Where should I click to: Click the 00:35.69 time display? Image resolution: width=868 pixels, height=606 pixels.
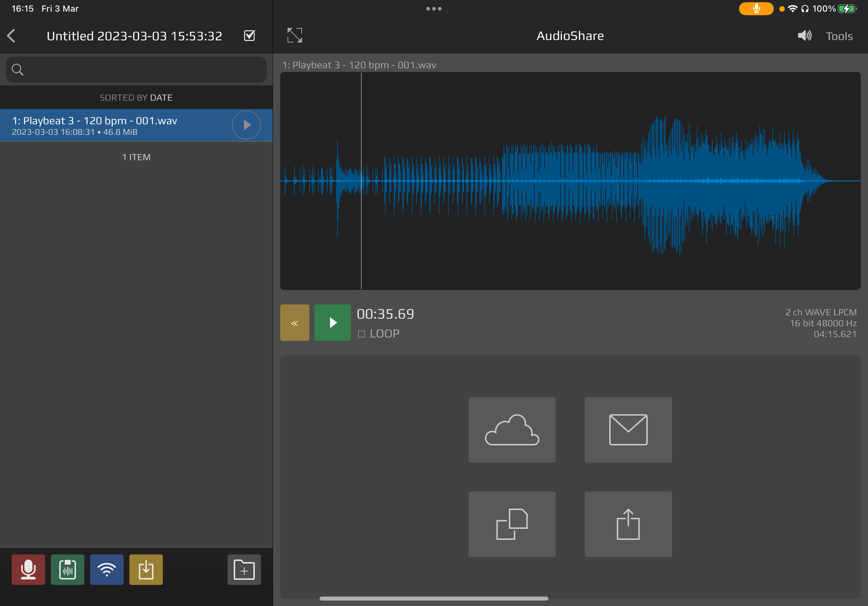point(386,314)
